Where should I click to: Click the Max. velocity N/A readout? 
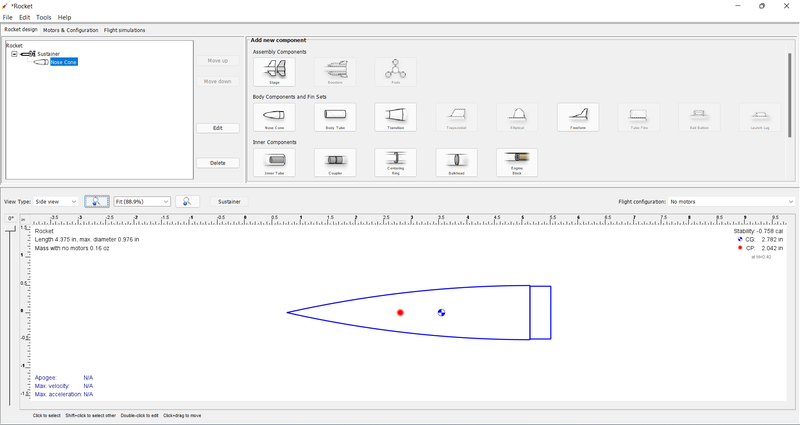click(x=64, y=386)
